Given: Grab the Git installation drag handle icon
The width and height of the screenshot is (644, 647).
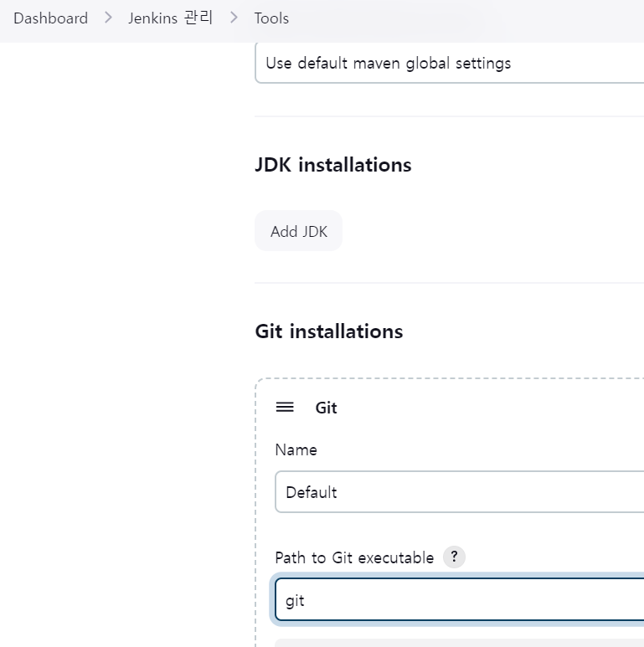Looking at the screenshot, I should pos(285,408).
